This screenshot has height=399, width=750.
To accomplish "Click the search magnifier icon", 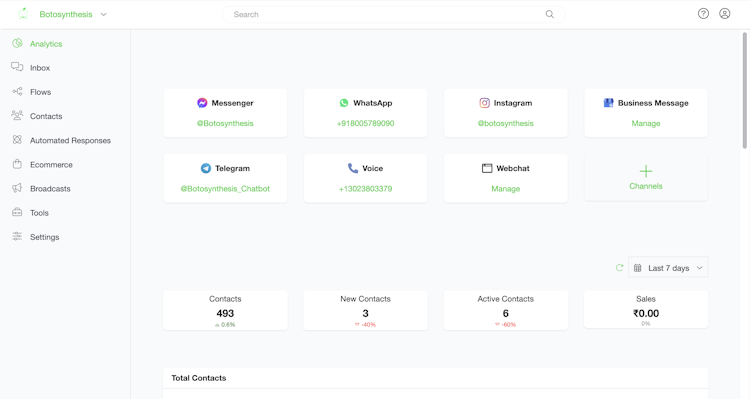I will pyautogui.click(x=550, y=14).
